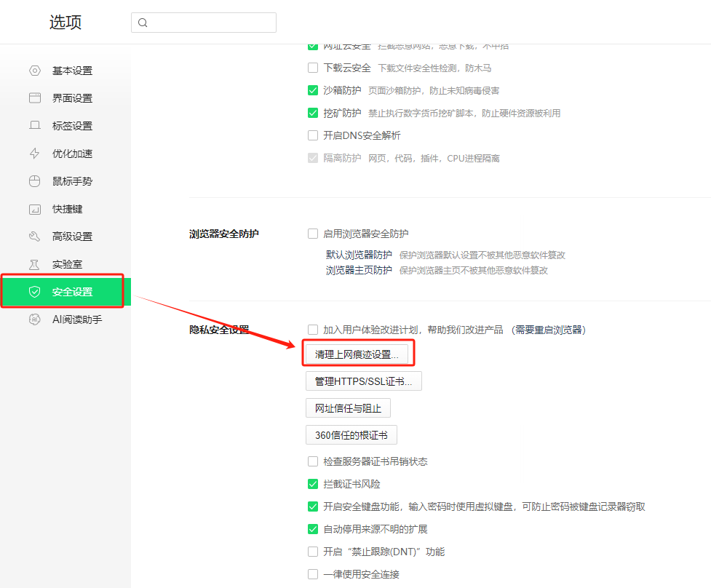The width and height of the screenshot is (711, 588).
Task: Enable the 下载云安全 checkbox
Action: 313,68
